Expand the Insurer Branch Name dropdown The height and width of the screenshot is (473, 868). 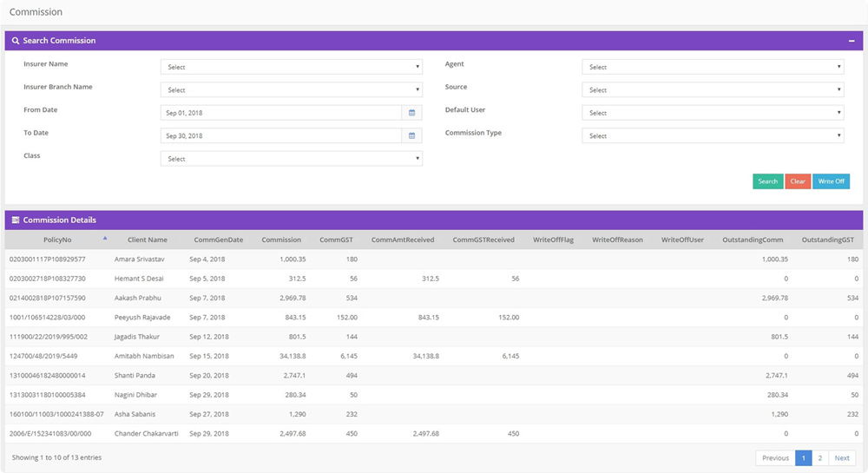[291, 90]
